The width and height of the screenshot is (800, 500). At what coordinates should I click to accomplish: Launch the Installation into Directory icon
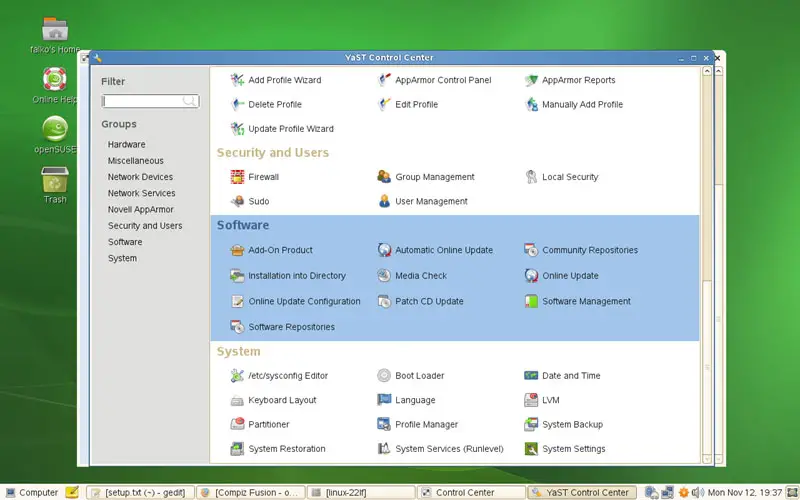[x=237, y=276]
